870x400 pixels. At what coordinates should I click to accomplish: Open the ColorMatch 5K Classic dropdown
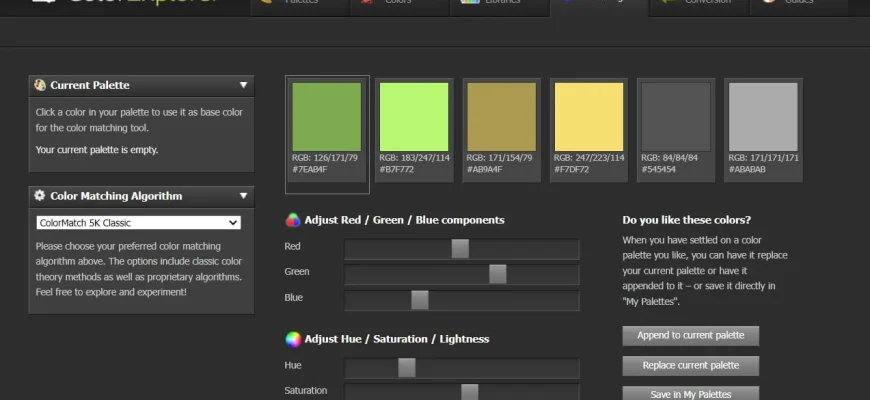pos(138,223)
